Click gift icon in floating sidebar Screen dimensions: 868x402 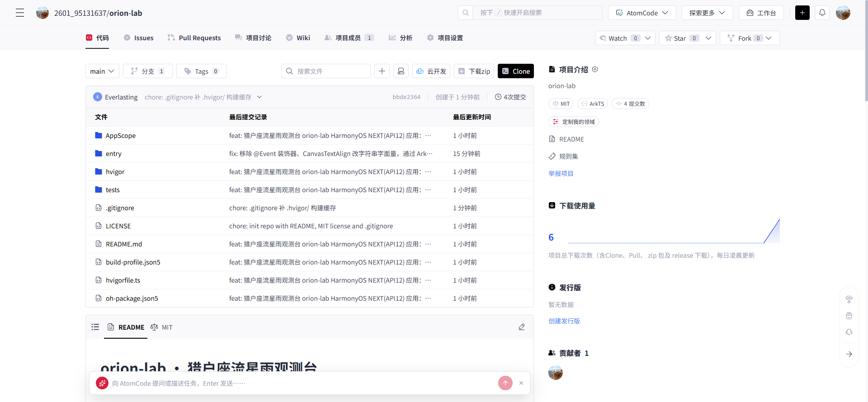(849, 316)
